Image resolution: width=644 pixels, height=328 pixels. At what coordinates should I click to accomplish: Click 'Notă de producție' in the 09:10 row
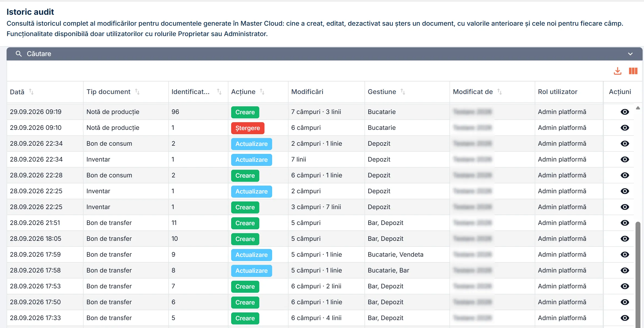coord(113,128)
